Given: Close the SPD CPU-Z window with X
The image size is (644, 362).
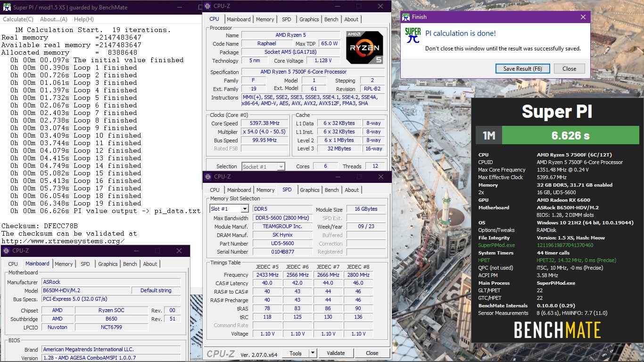Looking at the screenshot, I should (x=381, y=177).
